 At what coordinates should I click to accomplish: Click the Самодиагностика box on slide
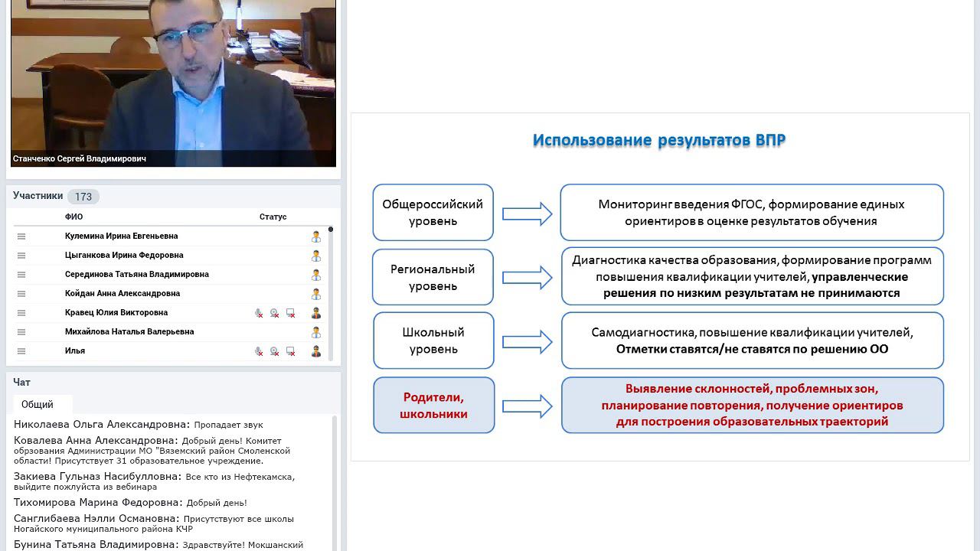click(752, 341)
